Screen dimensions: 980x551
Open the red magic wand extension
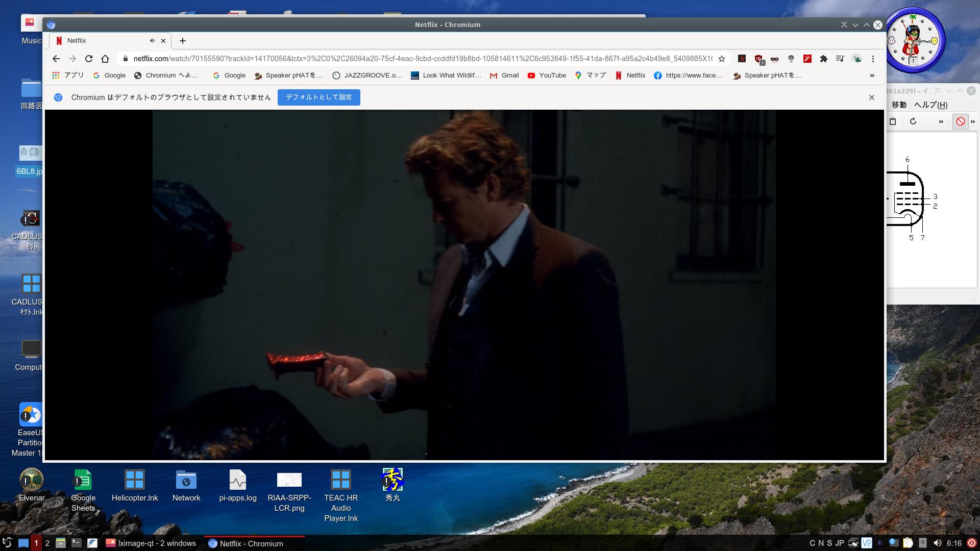807,59
